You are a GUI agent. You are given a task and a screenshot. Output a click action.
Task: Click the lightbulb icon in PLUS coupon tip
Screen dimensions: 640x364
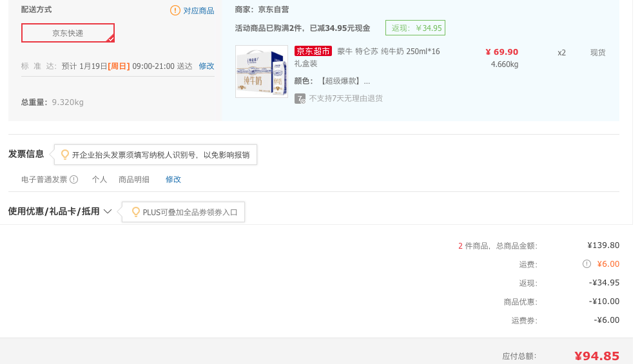(x=135, y=212)
